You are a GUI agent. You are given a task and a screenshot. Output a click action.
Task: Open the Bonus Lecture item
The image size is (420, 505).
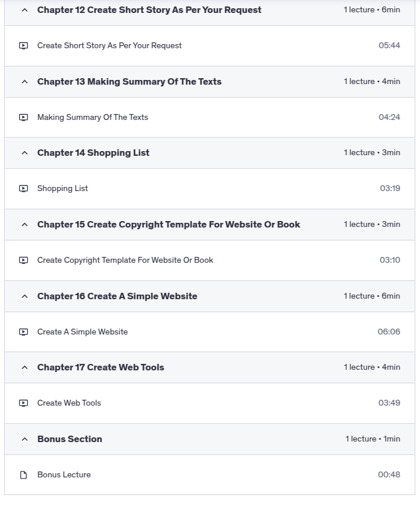click(x=64, y=475)
